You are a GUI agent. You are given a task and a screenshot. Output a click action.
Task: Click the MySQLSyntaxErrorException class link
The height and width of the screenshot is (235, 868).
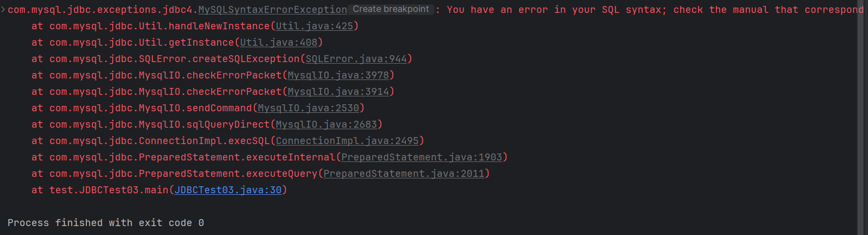point(272,9)
